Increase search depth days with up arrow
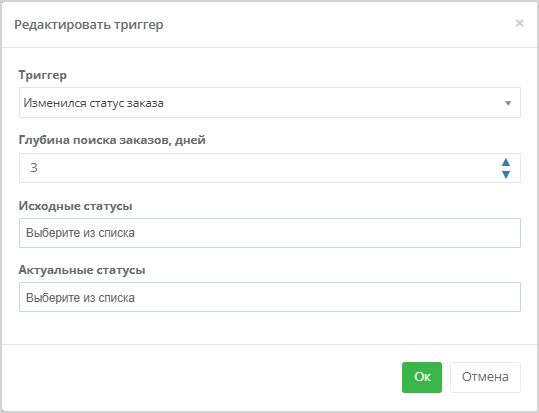This screenshot has width=539, height=413. tap(506, 162)
